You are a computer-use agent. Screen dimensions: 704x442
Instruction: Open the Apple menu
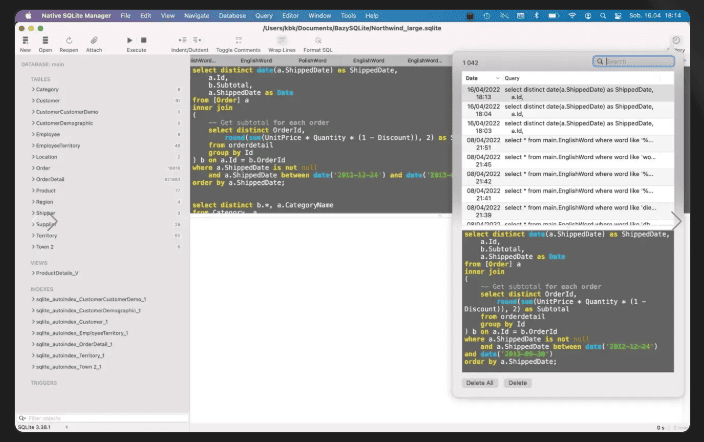click(28, 16)
